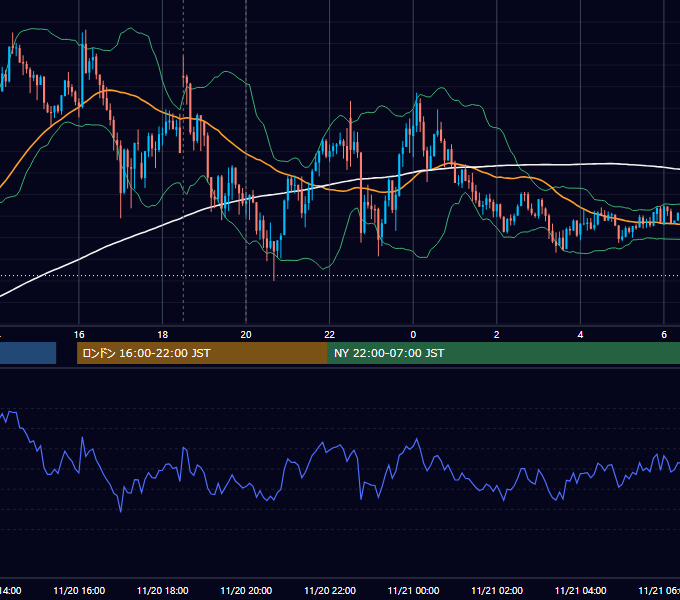Click the 20 hour label on upper axis
The height and width of the screenshot is (600, 680).
pyautogui.click(x=246, y=335)
